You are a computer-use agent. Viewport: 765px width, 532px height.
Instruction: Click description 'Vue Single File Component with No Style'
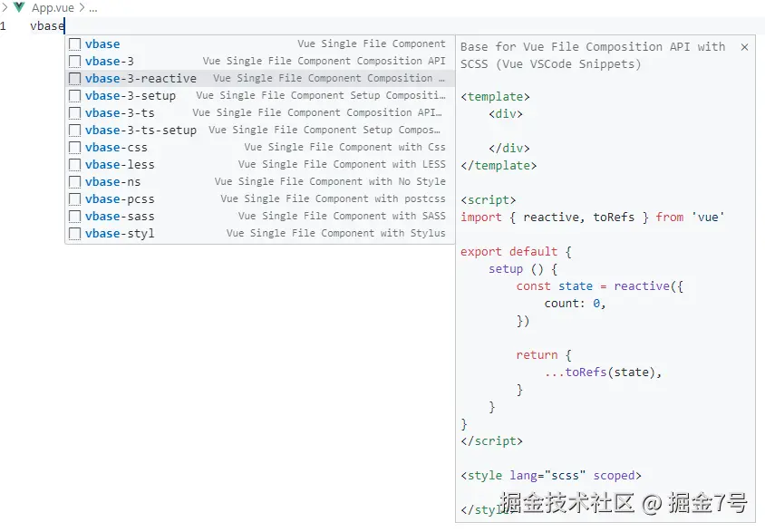pyautogui.click(x=330, y=182)
